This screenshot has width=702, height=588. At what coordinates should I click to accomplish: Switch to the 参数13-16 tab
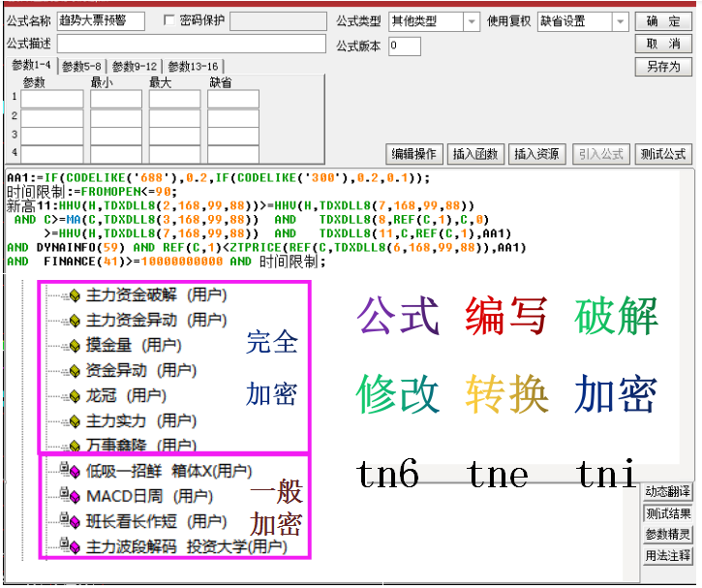tap(193, 67)
